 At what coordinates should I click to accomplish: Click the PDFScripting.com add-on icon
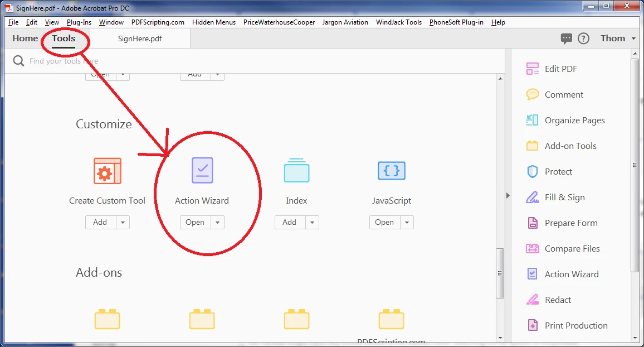(x=392, y=319)
